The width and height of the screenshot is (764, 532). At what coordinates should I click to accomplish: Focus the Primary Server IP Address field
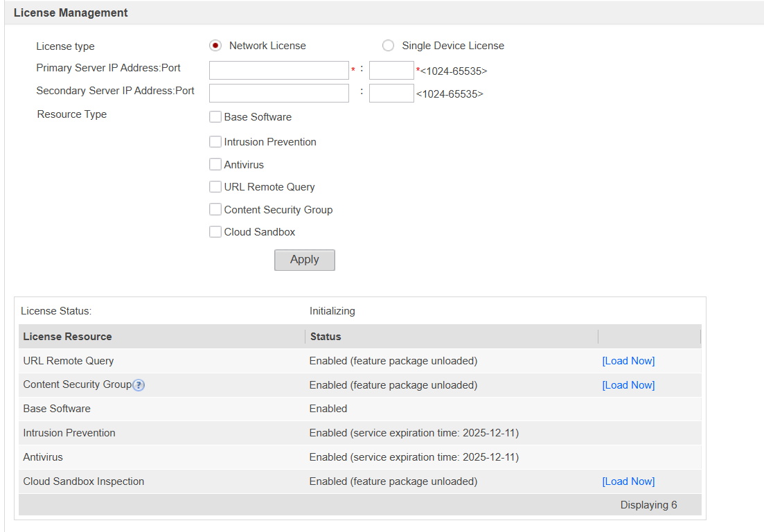pyautogui.click(x=278, y=70)
